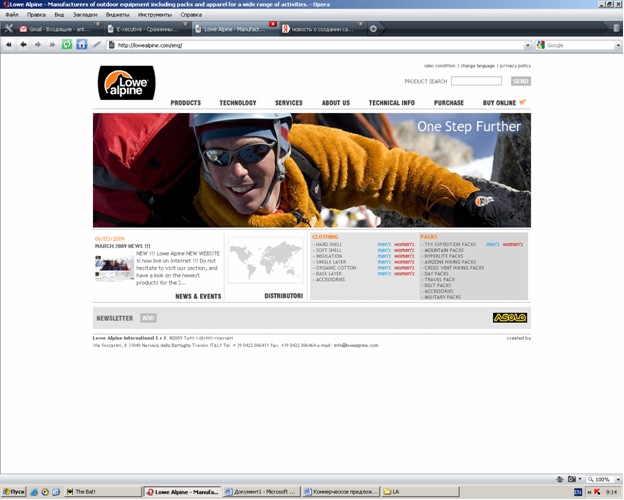Viewport: 624px width, 500px height.
Task: Click women's link for SOFT SHELL
Action: pyautogui.click(x=404, y=250)
